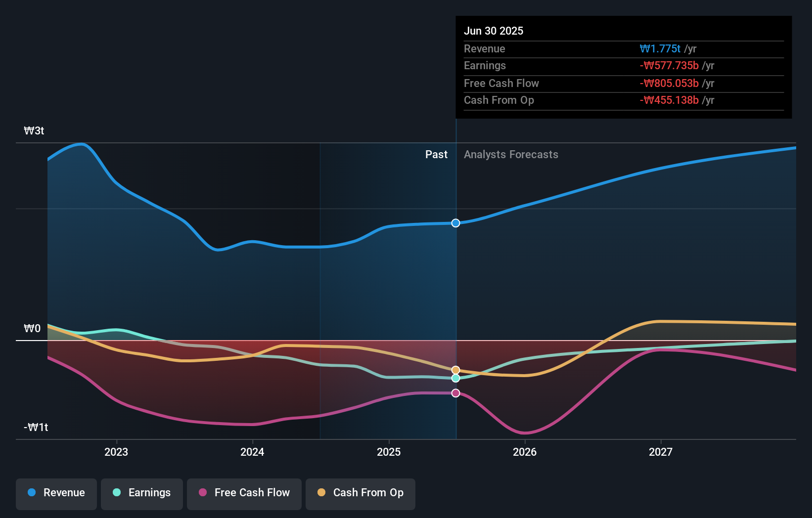Select the Free Cash Flow chart marker
This screenshot has width=812, height=518.
(x=455, y=393)
